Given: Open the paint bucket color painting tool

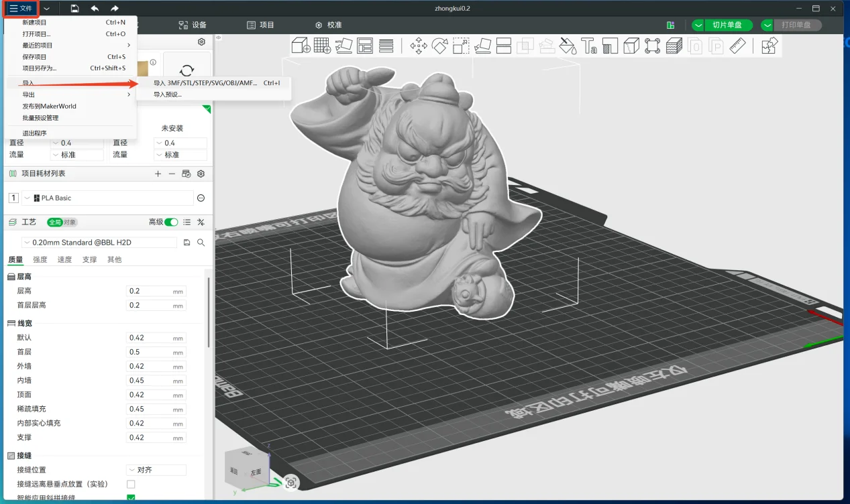Looking at the screenshot, I should tap(568, 46).
